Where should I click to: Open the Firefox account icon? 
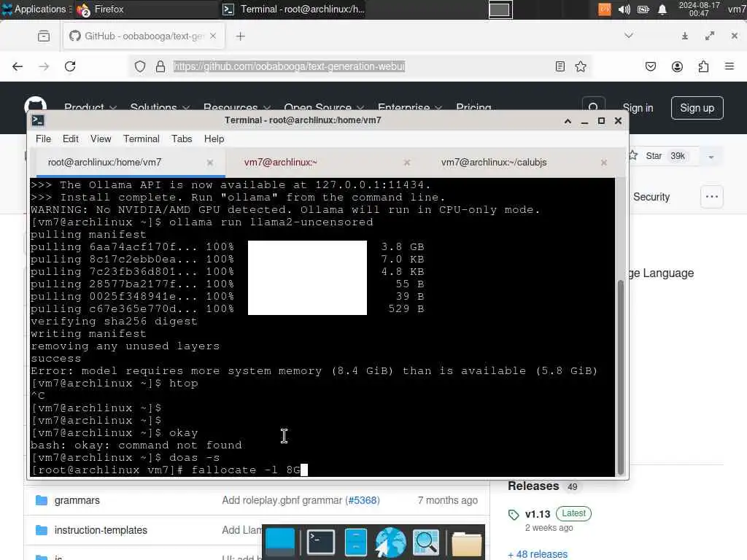point(677,66)
